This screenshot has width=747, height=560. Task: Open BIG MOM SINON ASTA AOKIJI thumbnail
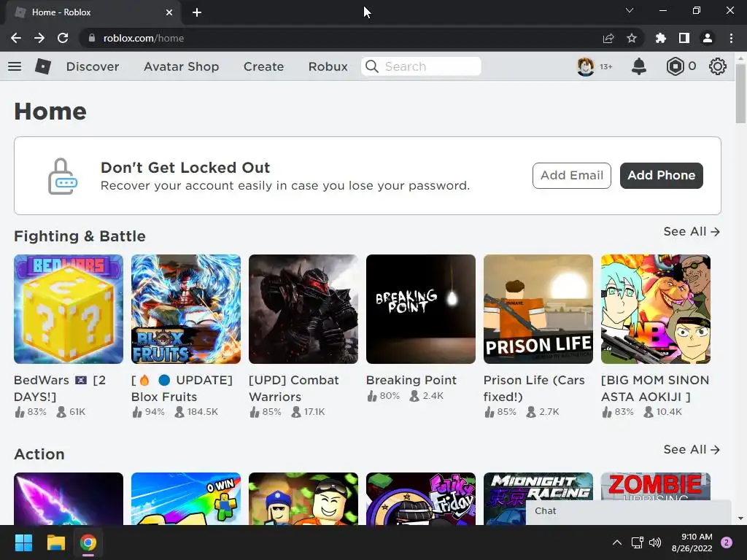[656, 309]
